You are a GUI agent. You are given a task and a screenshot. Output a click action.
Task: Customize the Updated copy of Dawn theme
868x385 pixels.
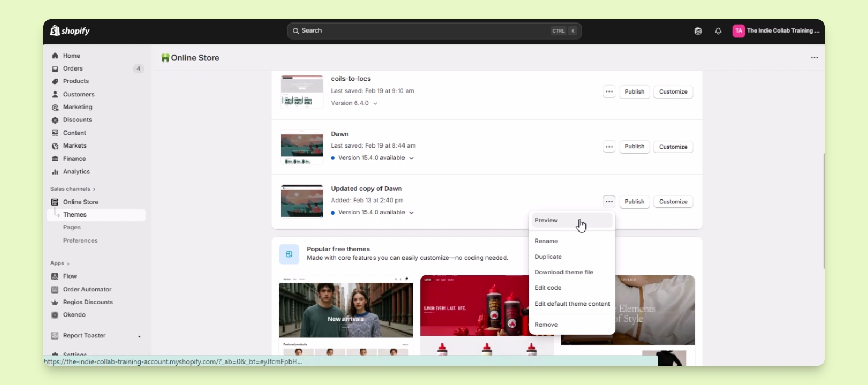673,202
